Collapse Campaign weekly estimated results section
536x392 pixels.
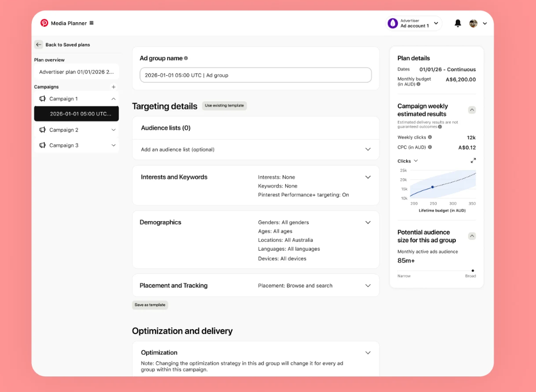coord(472,110)
